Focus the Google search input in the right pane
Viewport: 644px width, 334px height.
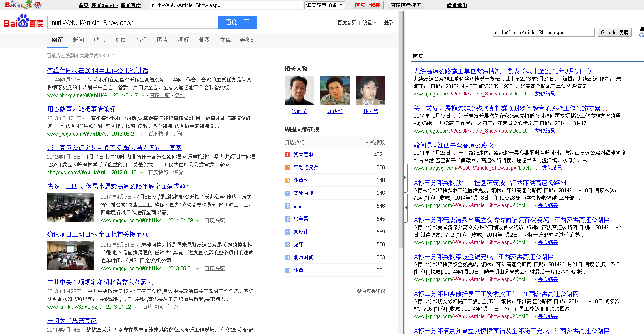coord(544,32)
